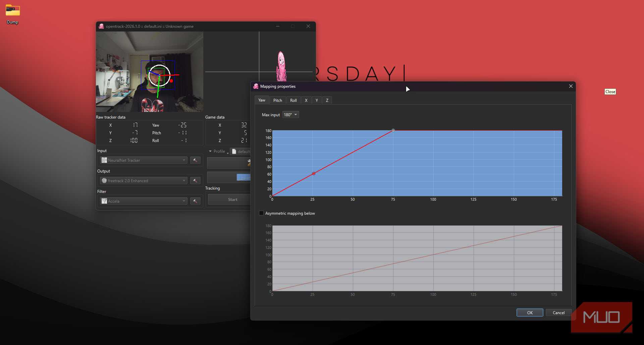Start tracking in opentrack window
644x345 pixels.
coord(229,199)
